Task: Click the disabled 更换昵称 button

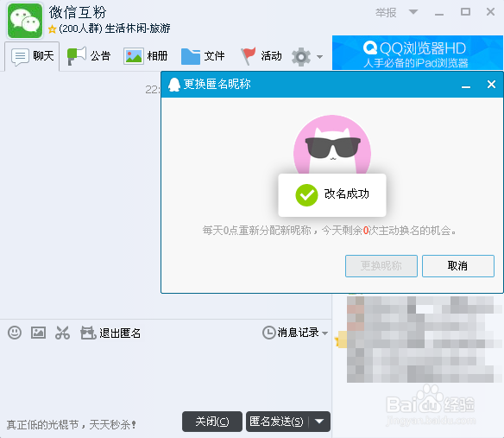Action: click(x=381, y=266)
